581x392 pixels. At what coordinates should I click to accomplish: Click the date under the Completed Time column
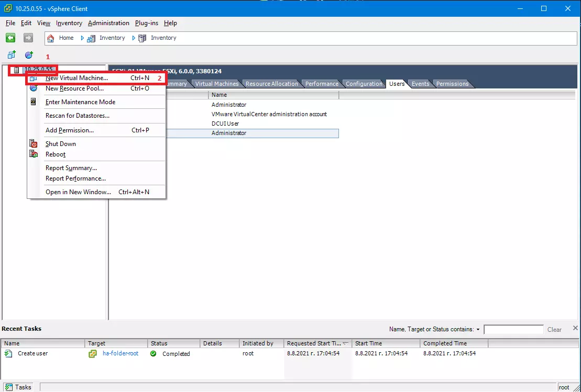[x=450, y=353]
